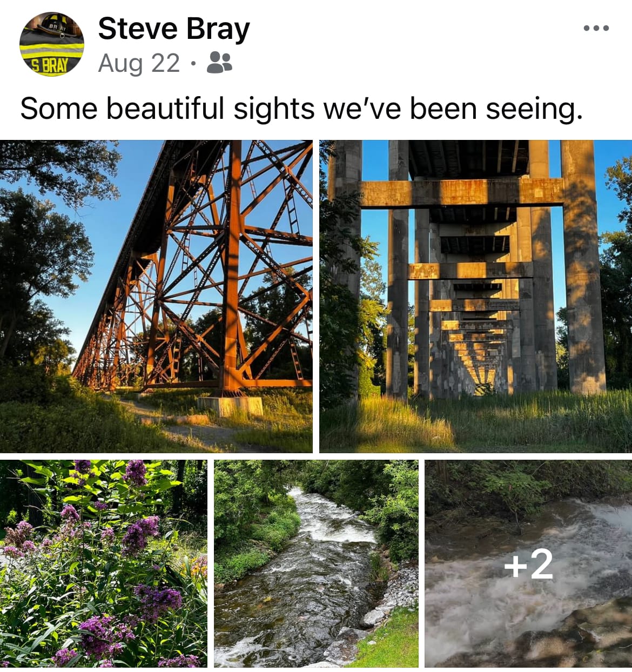Viewport: 632px width, 672px height.
Task: Open the three-dots post options menu
Action: [596, 28]
